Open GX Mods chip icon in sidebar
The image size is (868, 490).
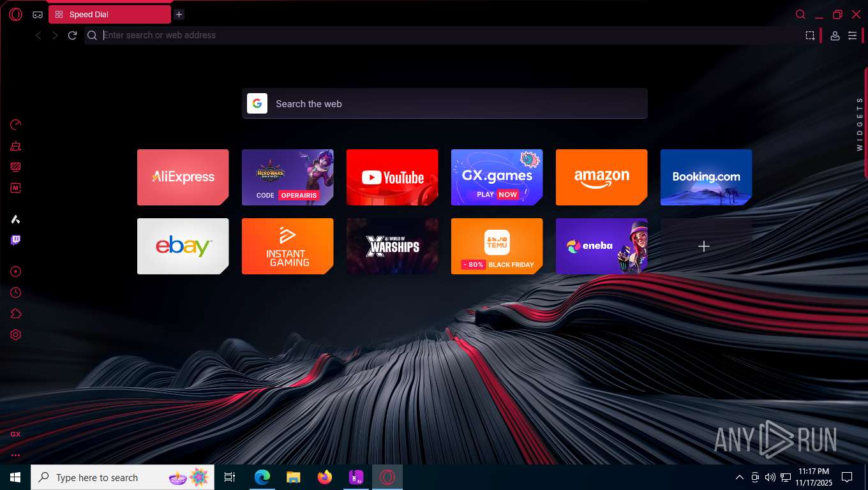tap(16, 188)
